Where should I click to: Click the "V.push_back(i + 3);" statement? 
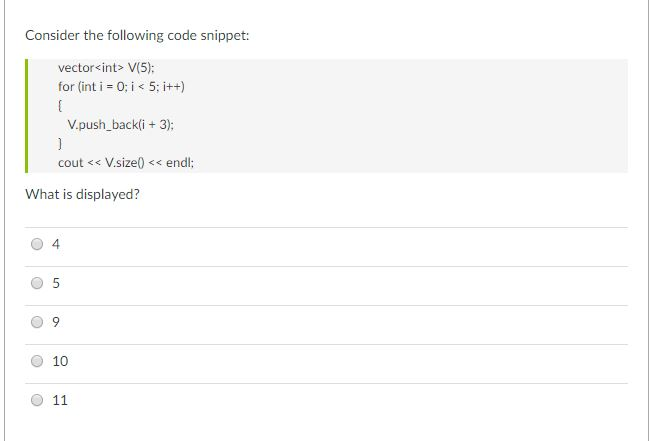point(120,125)
